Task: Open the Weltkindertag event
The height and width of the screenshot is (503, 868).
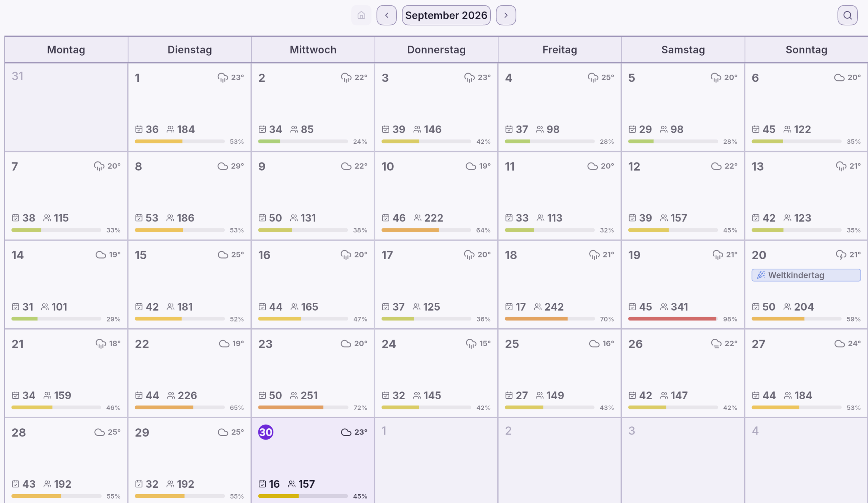Action: click(806, 275)
